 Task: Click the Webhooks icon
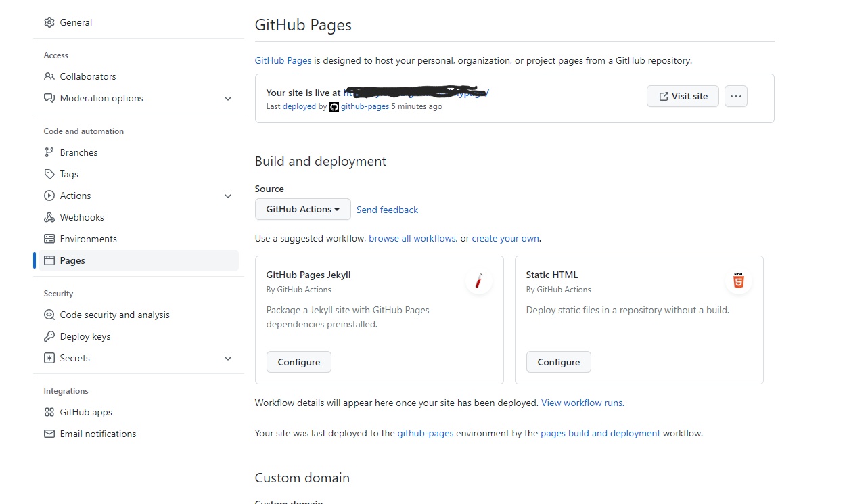click(x=49, y=217)
